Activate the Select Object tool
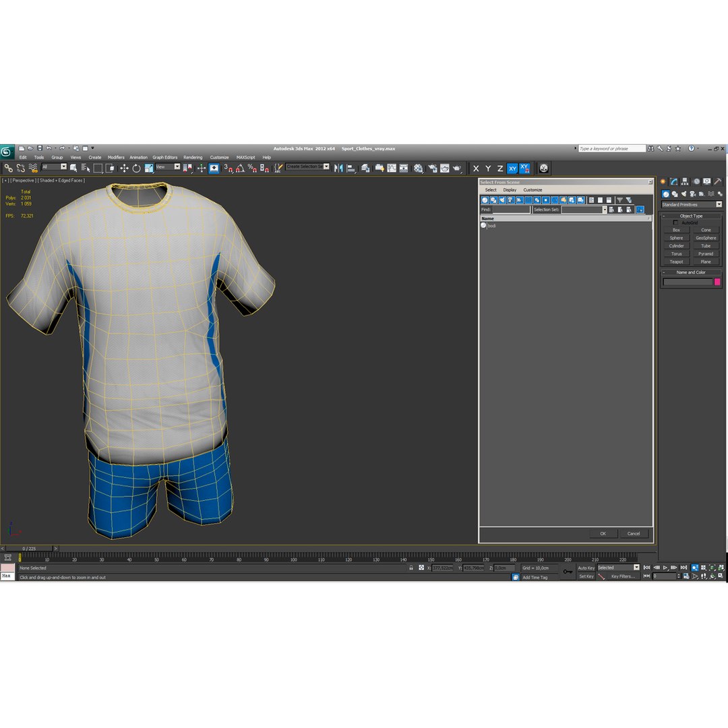This screenshot has height=728, width=728. [x=73, y=168]
